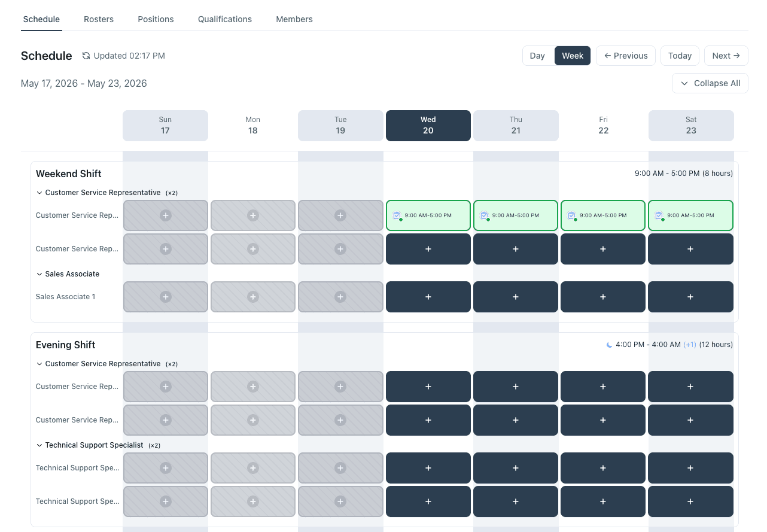
Task: Add shift for Sales Associate 1 on Saturday
Action: [x=690, y=297]
